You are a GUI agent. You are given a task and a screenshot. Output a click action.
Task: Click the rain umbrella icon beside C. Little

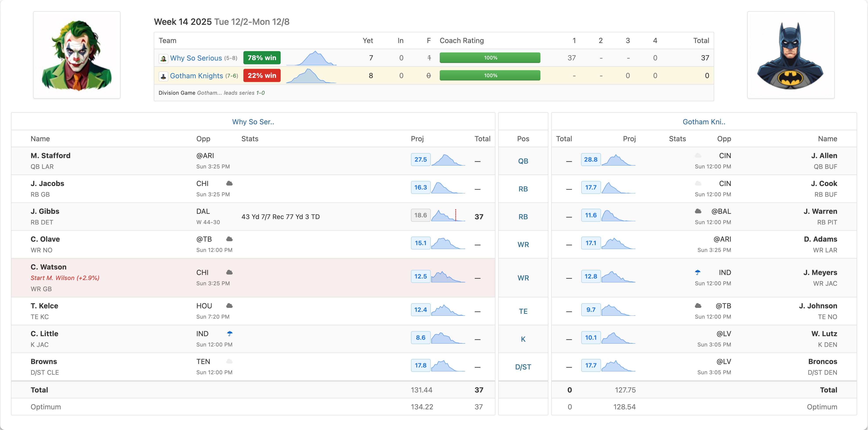click(230, 334)
